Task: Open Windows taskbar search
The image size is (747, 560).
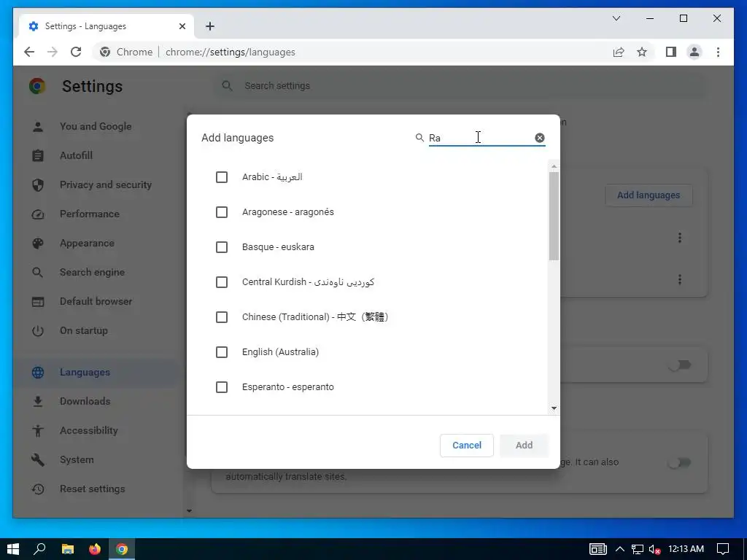Action: [39, 549]
